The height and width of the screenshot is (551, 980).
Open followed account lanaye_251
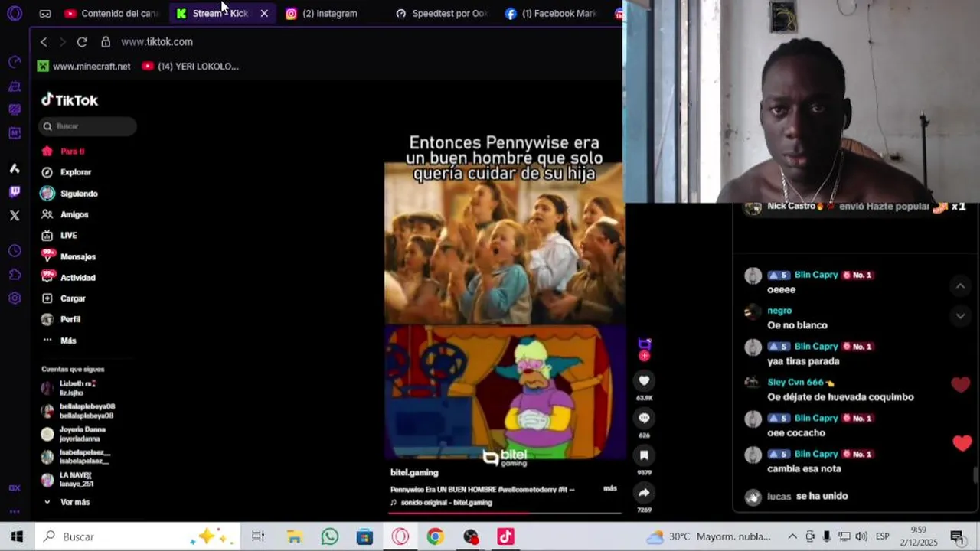click(x=67, y=480)
